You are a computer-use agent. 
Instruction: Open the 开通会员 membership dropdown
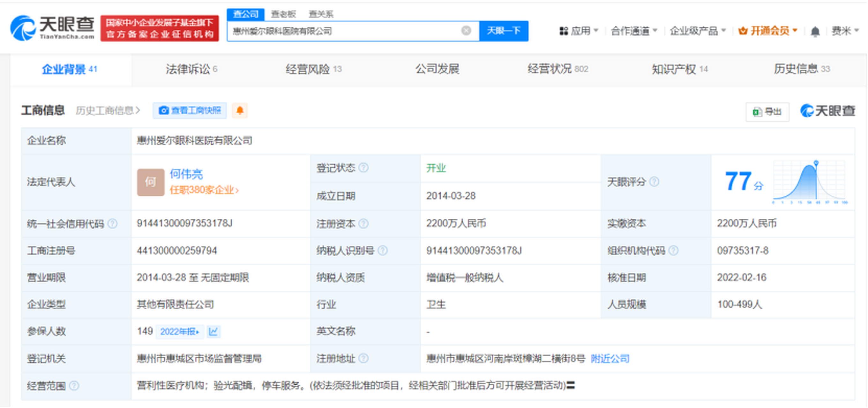point(767,31)
